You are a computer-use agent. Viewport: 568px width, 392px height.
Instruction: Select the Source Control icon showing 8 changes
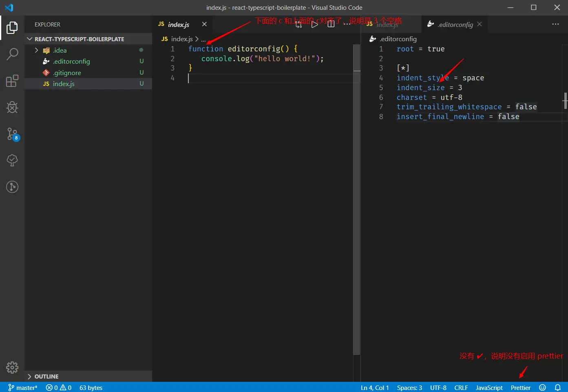(12, 135)
